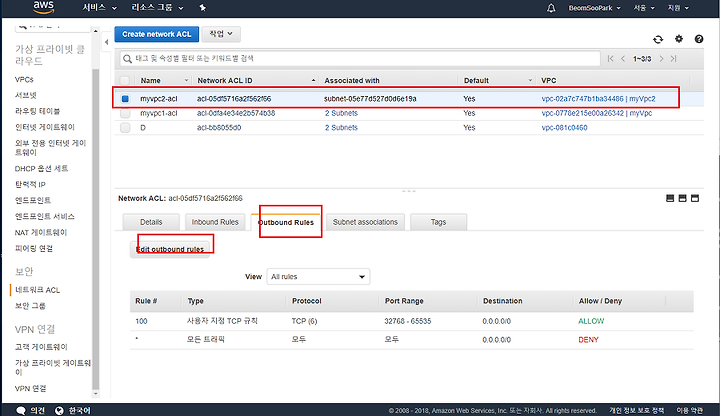Screen dimensions: 720x416
Task: Open 라우팅 테이블 in the sidebar
Action: 38,111
